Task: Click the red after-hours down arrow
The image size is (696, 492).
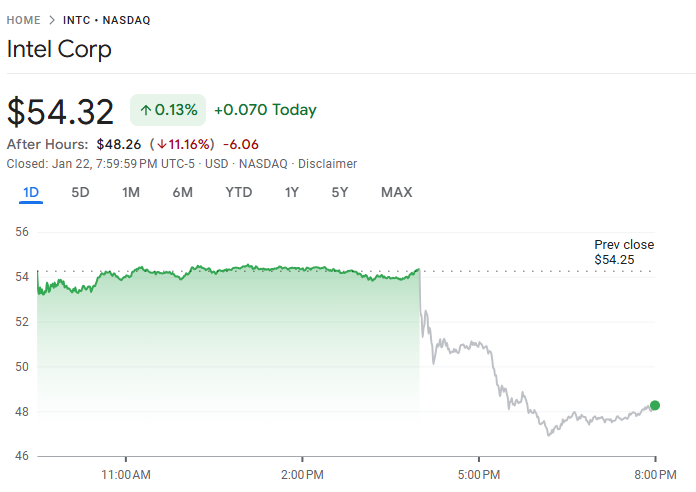Action: [x=160, y=144]
